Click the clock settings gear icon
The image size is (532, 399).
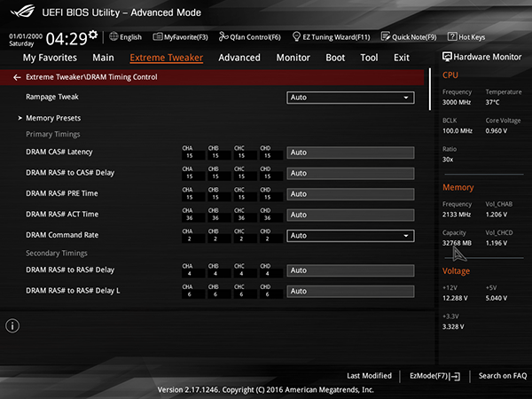[93, 35]
